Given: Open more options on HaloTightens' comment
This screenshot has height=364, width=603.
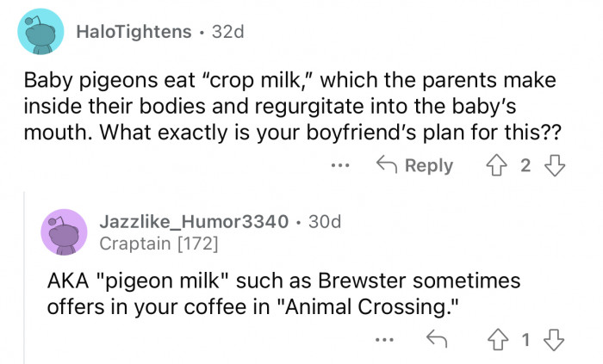Looking at the screenshot, I should click(339, 166).
